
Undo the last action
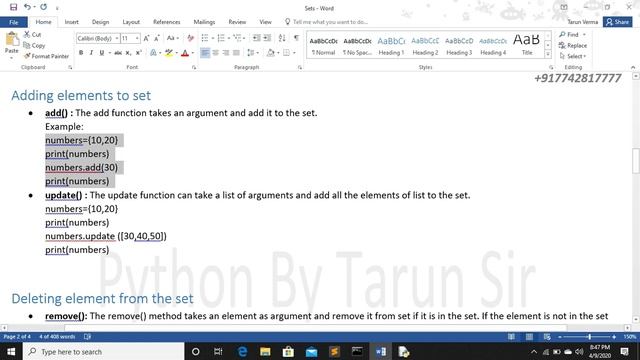coord(27,7)
